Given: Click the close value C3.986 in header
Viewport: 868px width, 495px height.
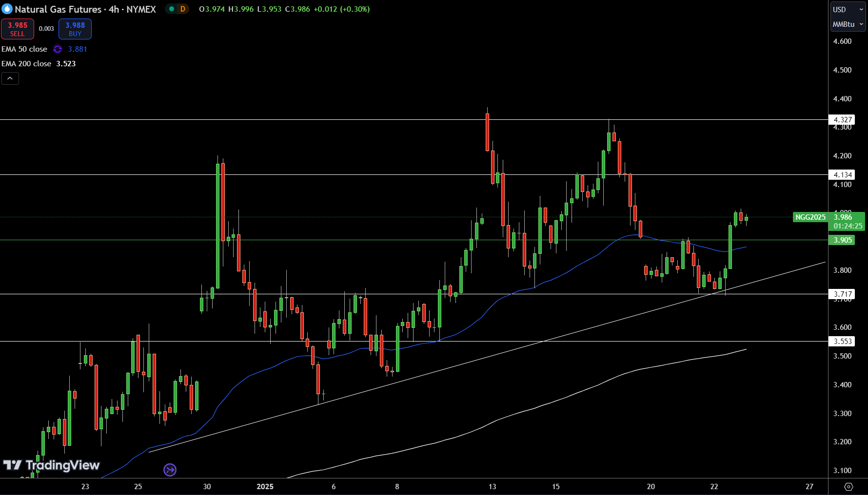Looking at the screenshot, I should 297,9.
